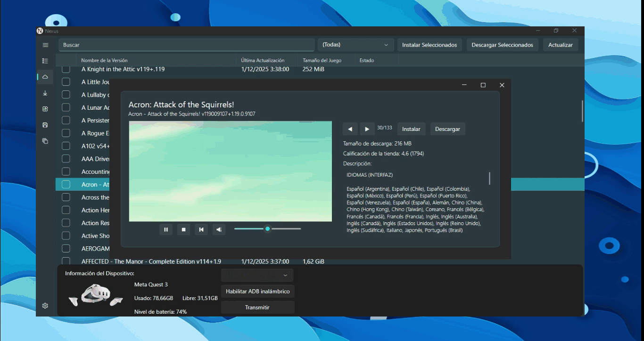Go to previous game with left arrow

coord(350,129)
